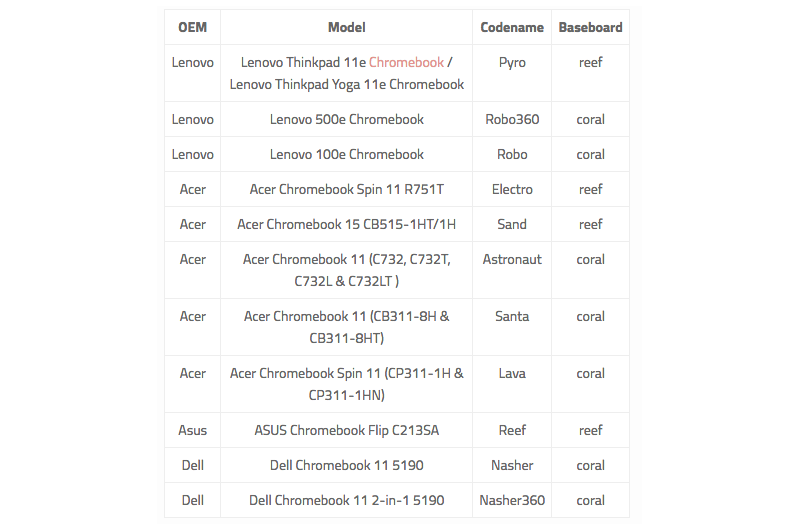
Task: Click the Sand codename cell
Action: pos(512,224)
